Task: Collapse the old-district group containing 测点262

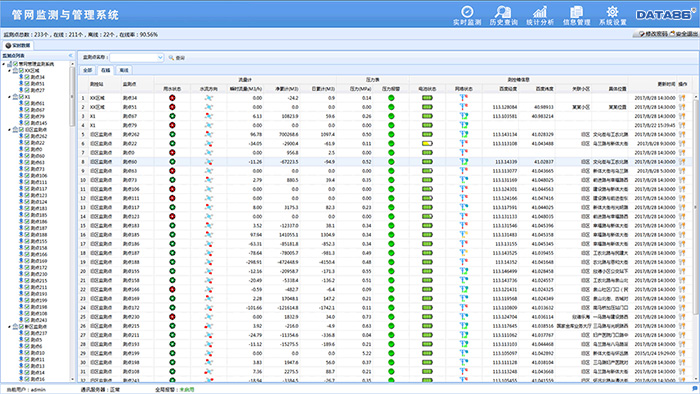Action: point(9,130)
